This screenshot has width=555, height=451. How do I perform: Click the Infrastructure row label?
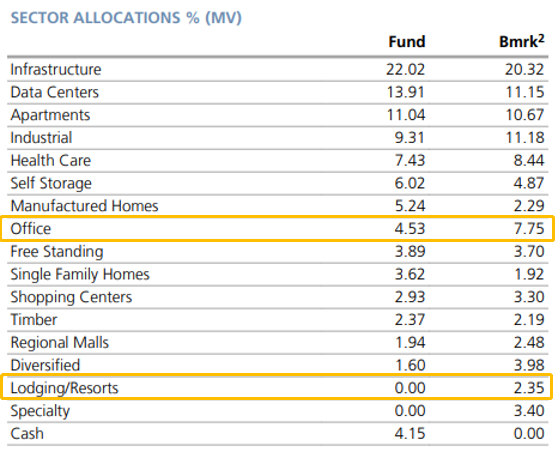(x=56, y=69)
